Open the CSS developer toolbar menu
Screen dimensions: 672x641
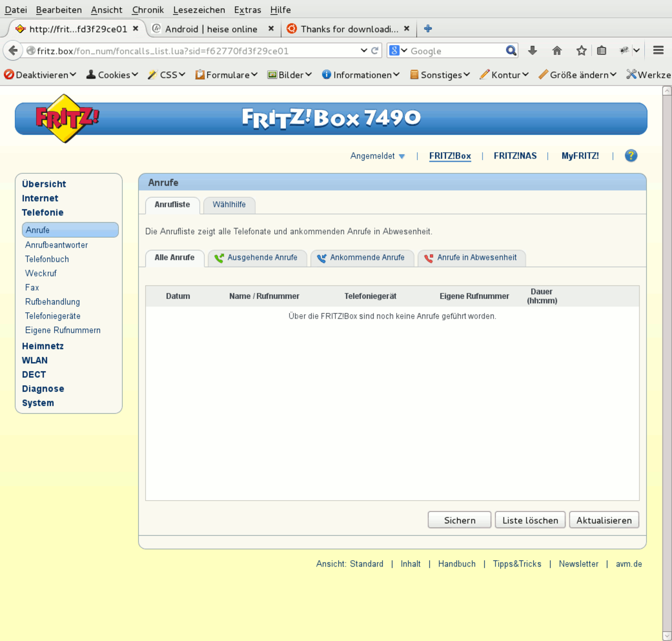(x=166, y=75)
